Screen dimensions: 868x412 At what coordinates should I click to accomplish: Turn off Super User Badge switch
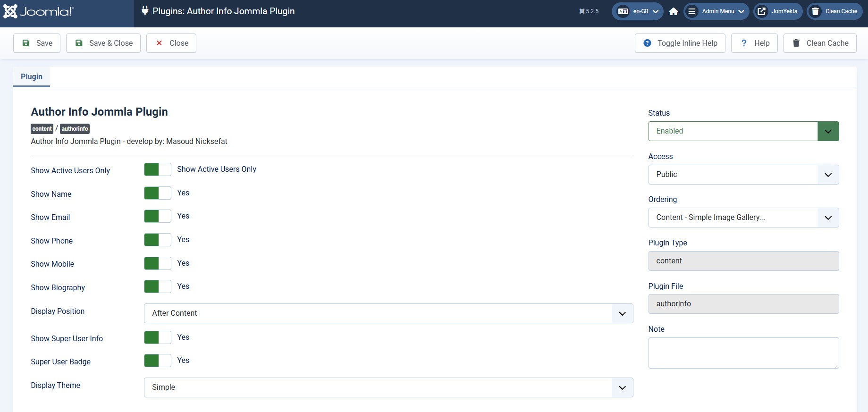158,361
